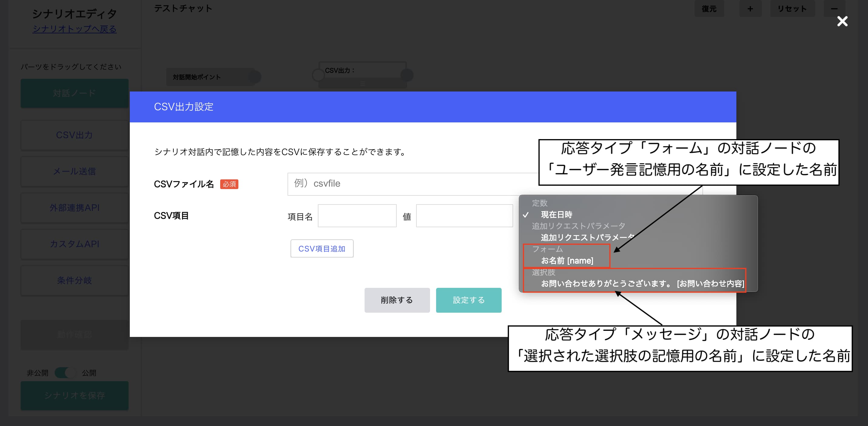
Task: Click the right output connector of CSV出力 node
Action: pyautogui.click(x=407, y=75)
